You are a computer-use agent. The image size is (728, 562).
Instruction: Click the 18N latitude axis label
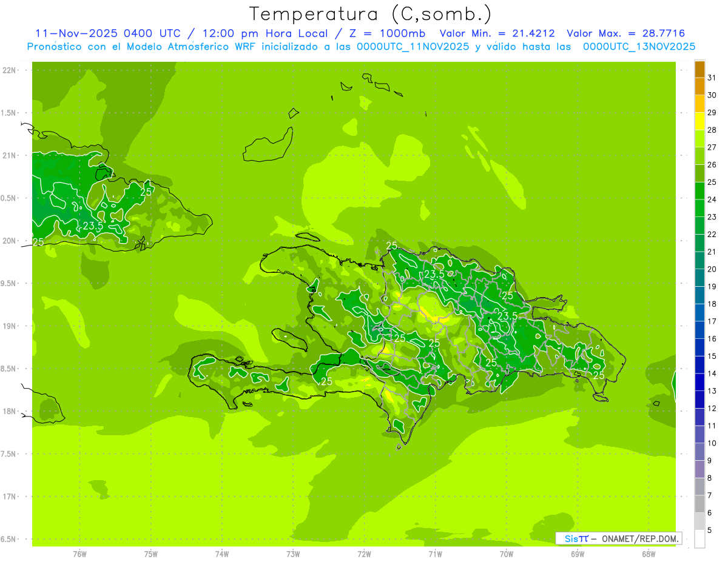click(10, 411)
